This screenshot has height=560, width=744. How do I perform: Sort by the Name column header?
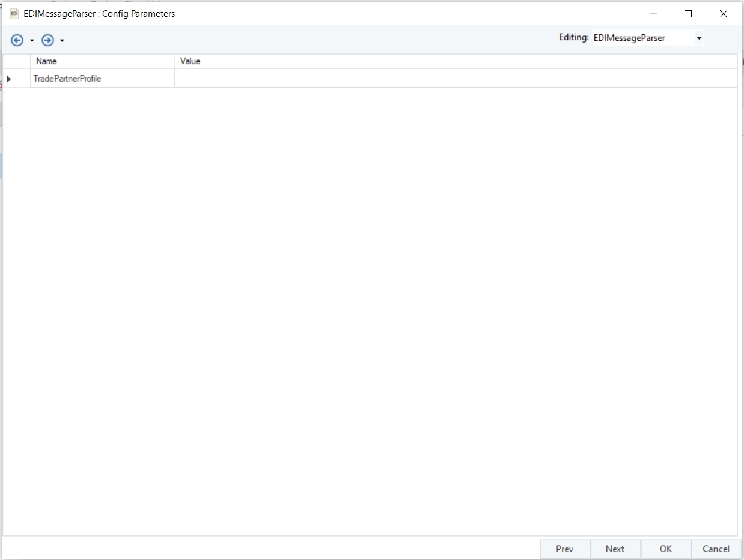coord(103,61)
